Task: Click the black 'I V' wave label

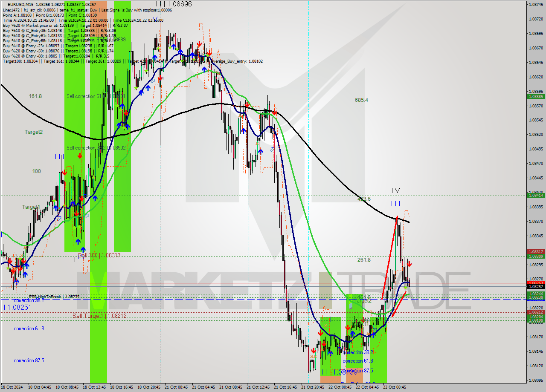Action: (395, 190)
